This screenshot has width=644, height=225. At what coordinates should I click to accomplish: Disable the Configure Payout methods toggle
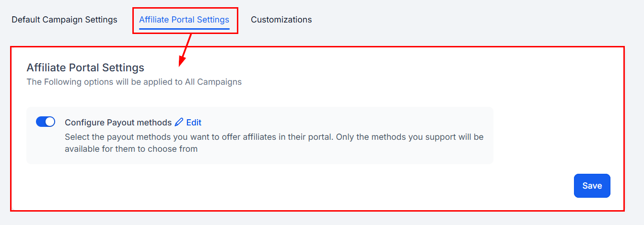46,122
